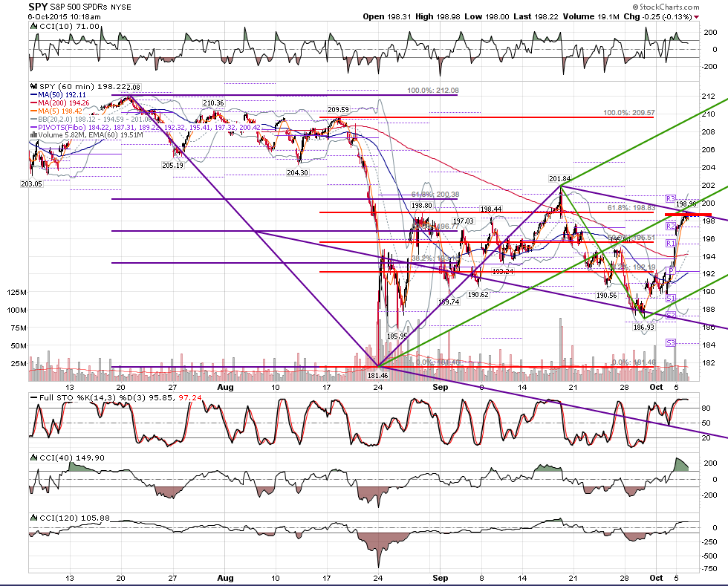Image resolution: width=728 pixels, height=586 pixels.
Task: Click the '100.0%: 212.08' Fibonacci label
Action: tap(432, 90)
